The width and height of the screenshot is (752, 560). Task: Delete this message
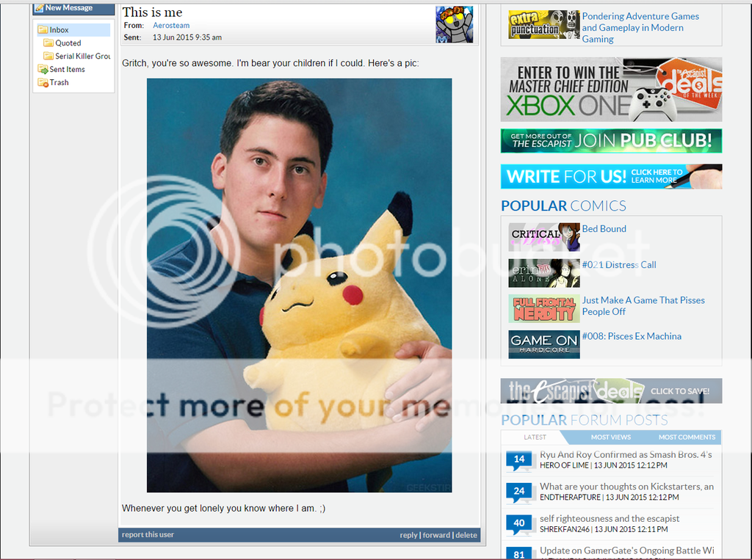pos(466,535)
